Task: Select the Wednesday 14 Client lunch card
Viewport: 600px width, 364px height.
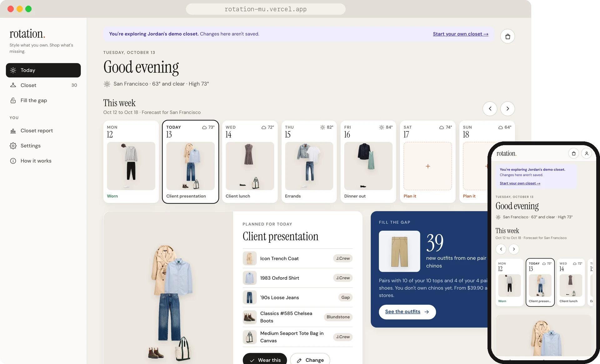Action: click(x=250, y=162)
